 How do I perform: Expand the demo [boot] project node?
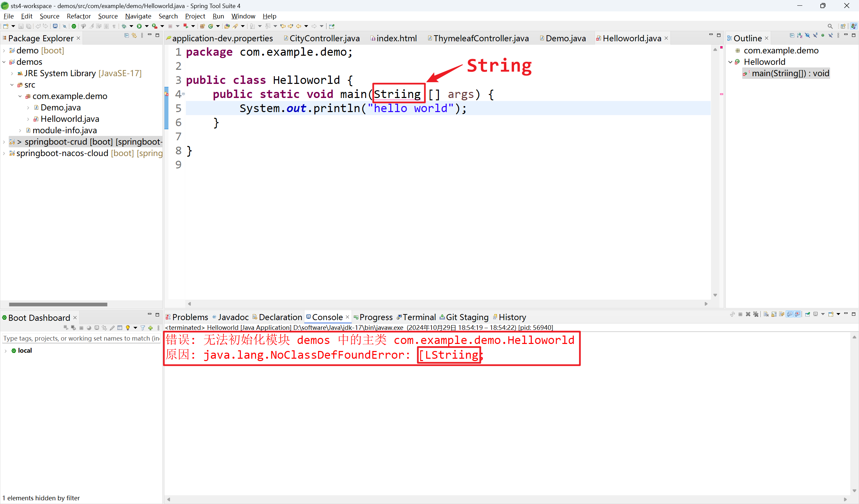click(x=4, y=51)
